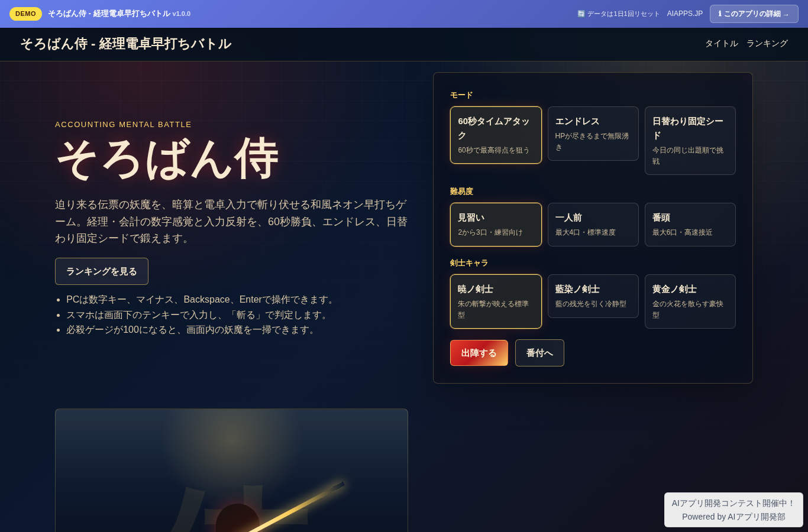Choose 一人前 difficulty
The width and height of the screenshot is (808, 532).
pyautogui.click(x=593, y=225)
